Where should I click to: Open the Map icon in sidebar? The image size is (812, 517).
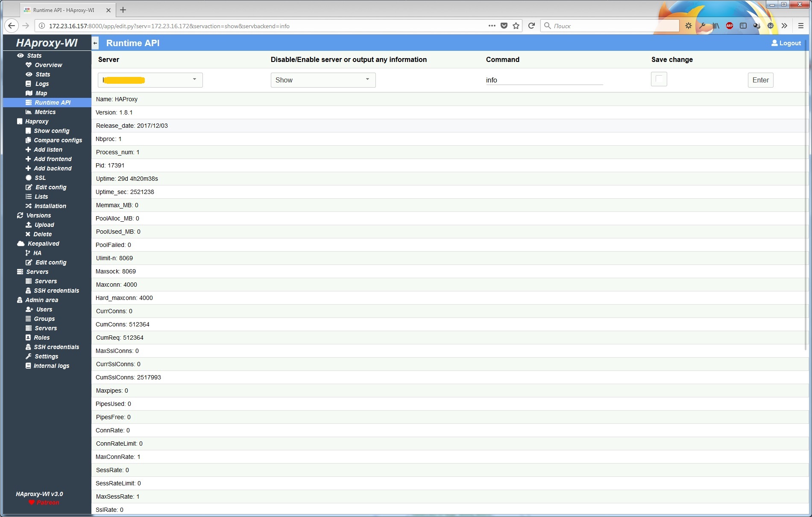coord(29,93)
